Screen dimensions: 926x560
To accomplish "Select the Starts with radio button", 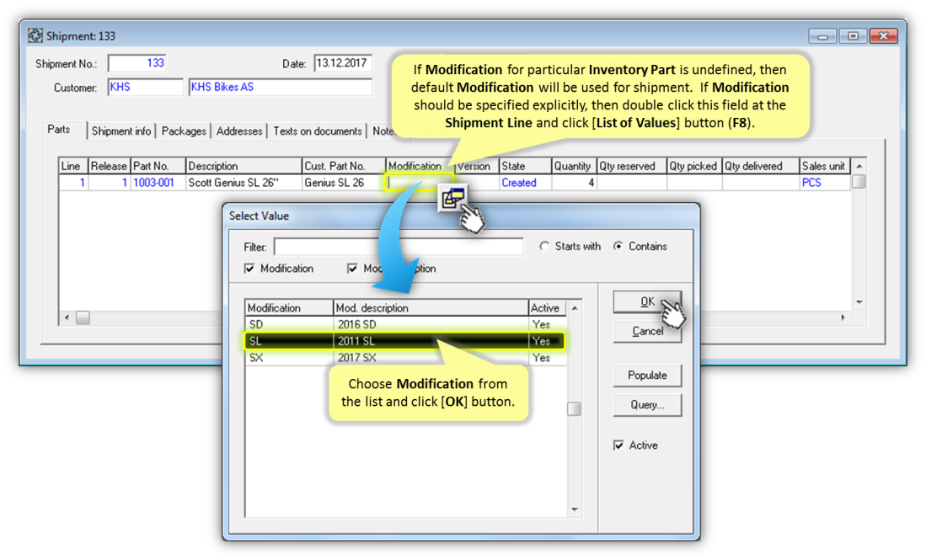I will click(544, 247).
